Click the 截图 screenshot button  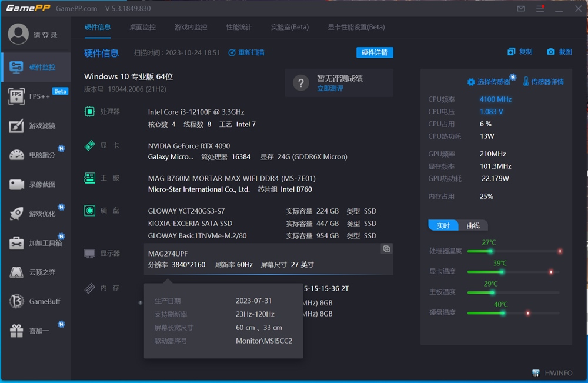click(x=559, y=52)
